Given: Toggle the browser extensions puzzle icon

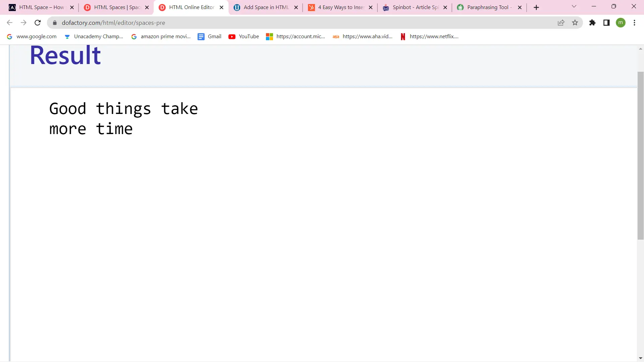Looking at the screenshot, I should (592, 22).
